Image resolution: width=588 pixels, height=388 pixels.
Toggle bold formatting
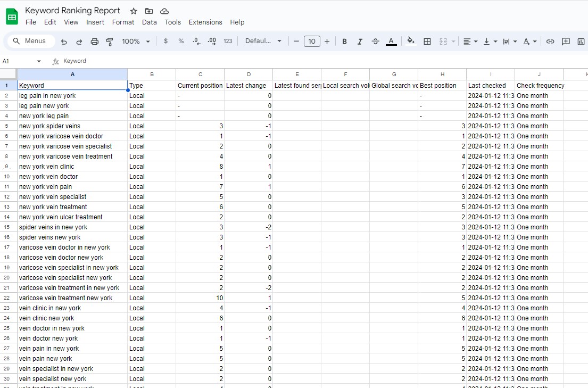click(x=344, y=41)
